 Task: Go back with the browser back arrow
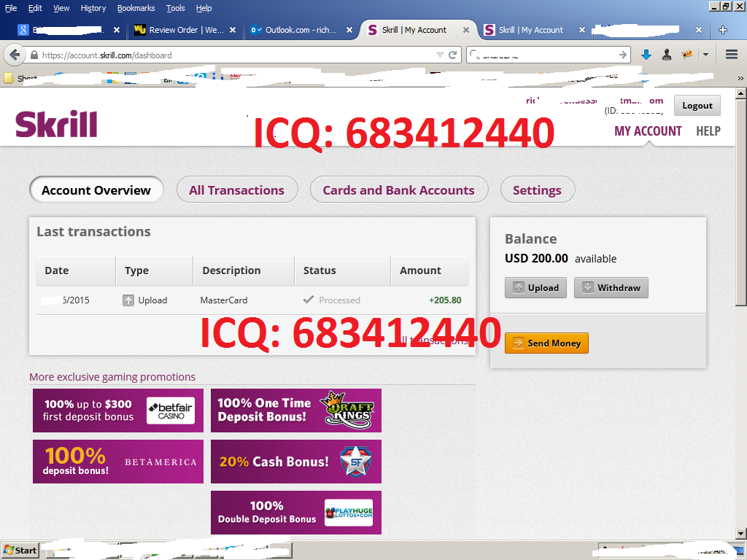(x=15, y=55)
